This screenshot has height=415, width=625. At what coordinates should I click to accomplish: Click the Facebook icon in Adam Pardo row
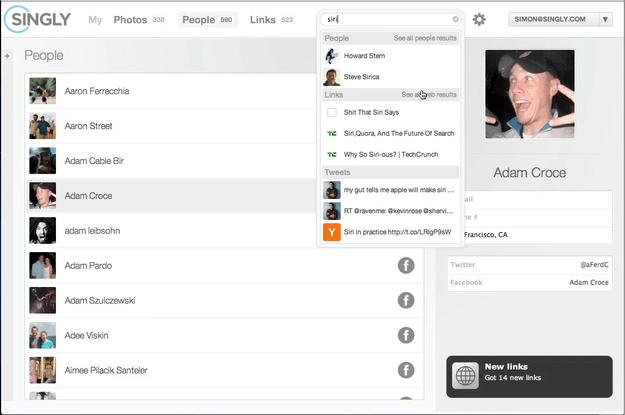[406, 266]
